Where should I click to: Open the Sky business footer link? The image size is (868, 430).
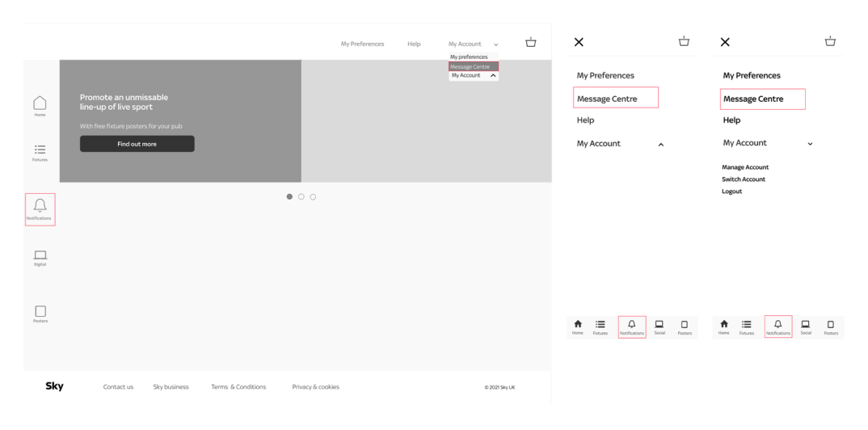(171, 387)
